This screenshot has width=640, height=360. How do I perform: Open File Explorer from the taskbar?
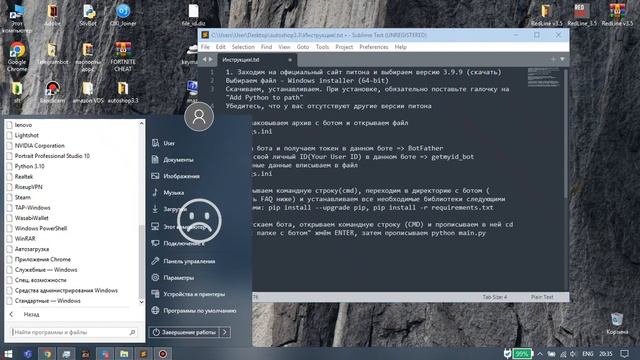click(x=124, y=354)
